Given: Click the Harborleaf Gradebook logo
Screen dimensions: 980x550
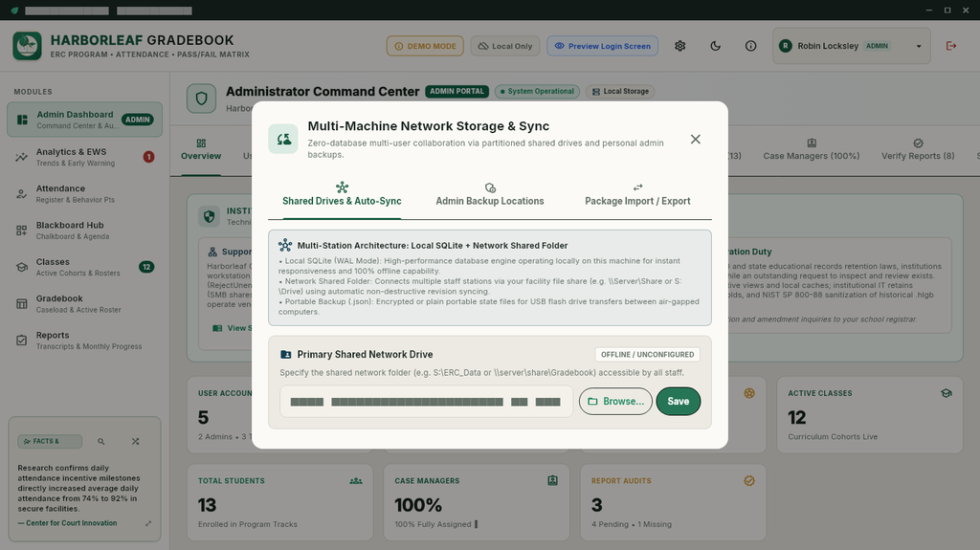Looking at the screenshot, I should (27, 46).
